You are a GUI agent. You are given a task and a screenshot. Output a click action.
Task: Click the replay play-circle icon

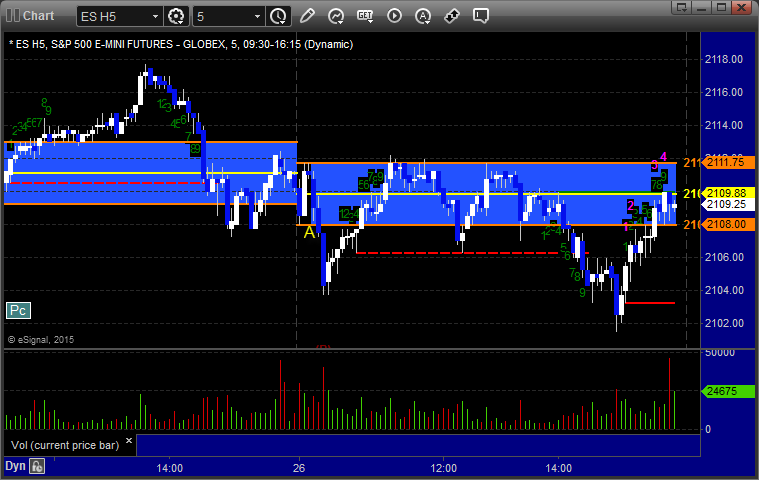[394, 16]
